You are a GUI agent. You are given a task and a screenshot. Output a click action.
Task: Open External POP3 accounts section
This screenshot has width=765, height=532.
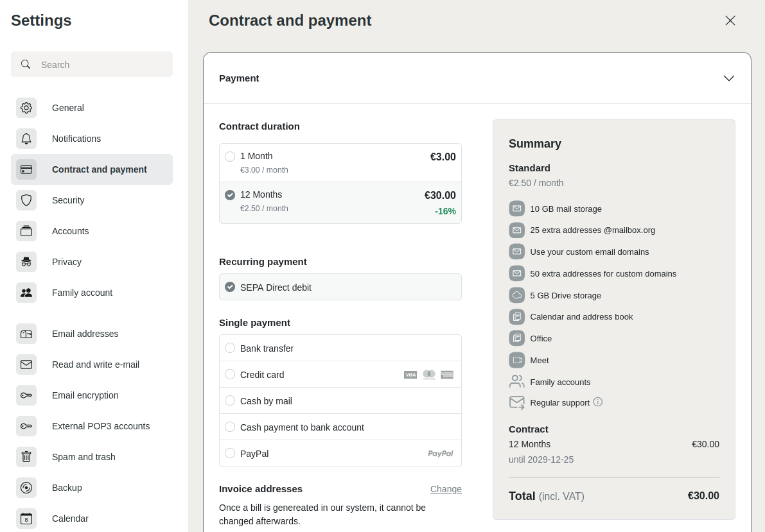click(100, 426)
